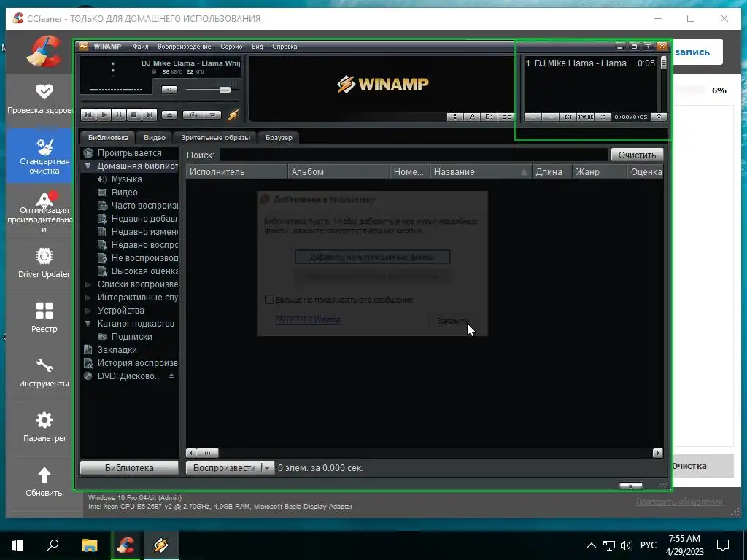Toggle the playlist panel button

(x=506, y=117)
